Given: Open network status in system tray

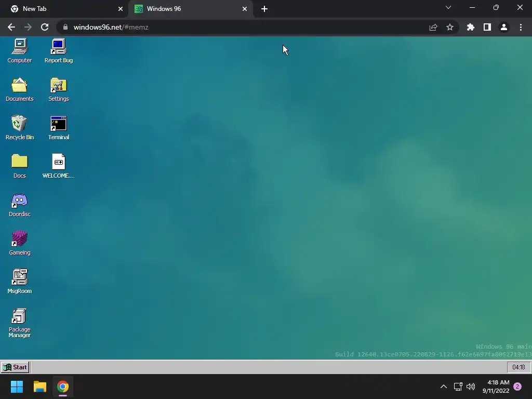Looking at the screenshot, I should [x=458, y=387].
